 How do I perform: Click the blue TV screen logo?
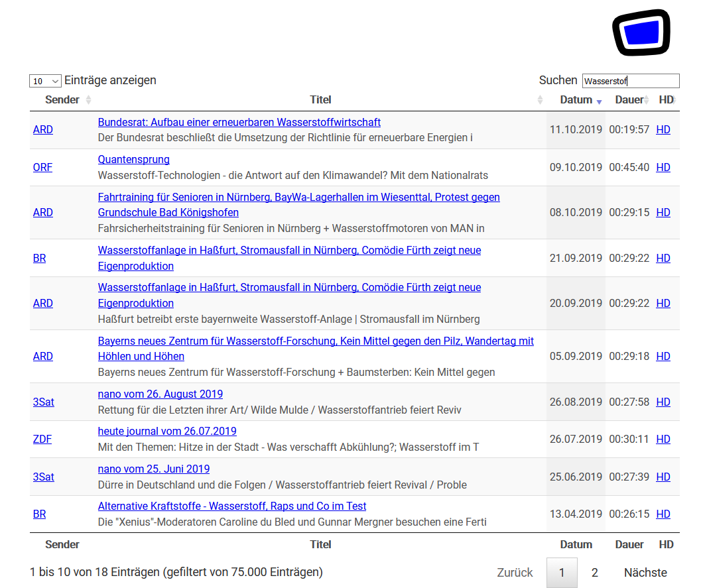[641, 32]
